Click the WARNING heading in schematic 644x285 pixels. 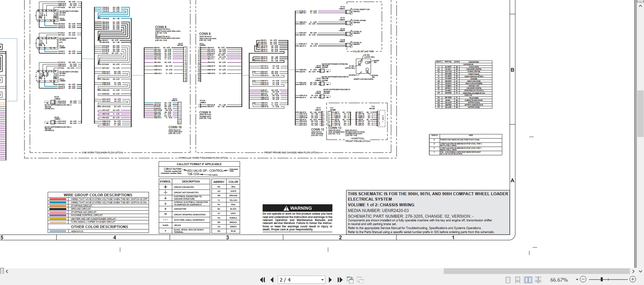click(x=298, y=208)
